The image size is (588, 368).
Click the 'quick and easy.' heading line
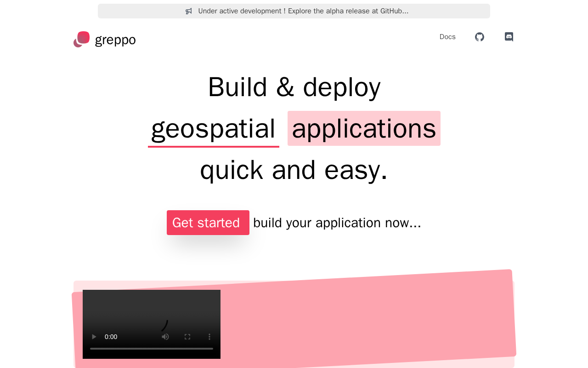(294, 170)
